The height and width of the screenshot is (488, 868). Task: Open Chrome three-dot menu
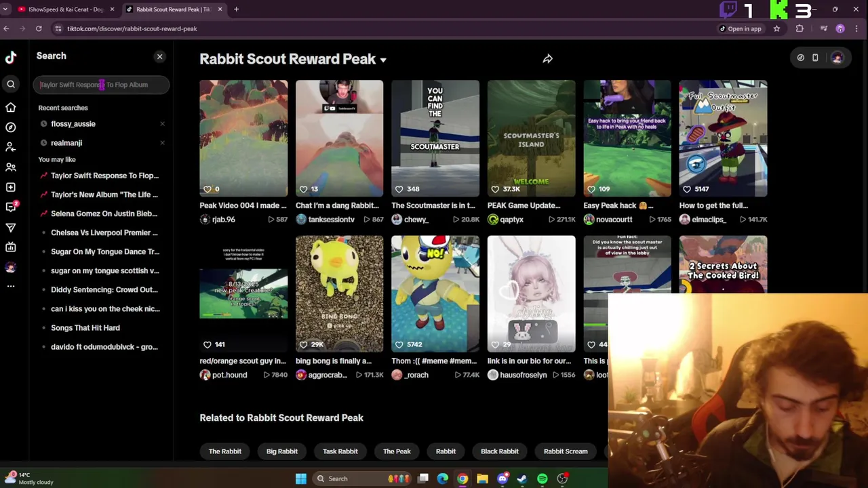tap(857, 28)
